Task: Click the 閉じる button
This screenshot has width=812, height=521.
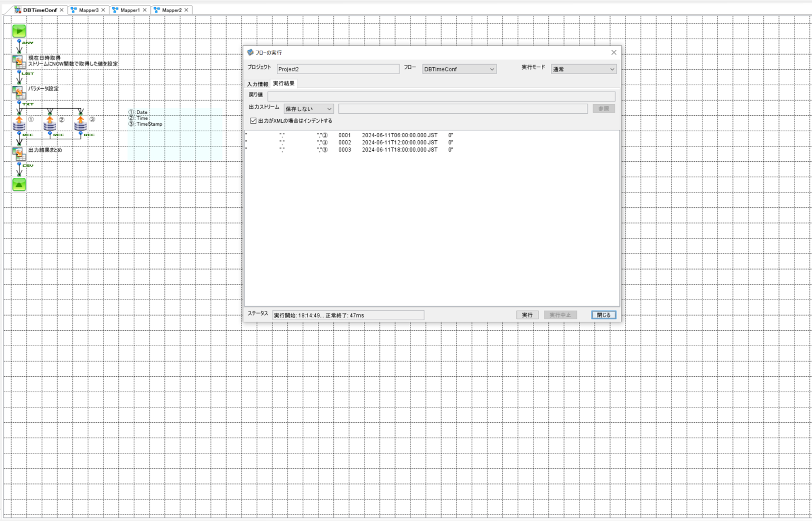Action: tap(603, 315)
